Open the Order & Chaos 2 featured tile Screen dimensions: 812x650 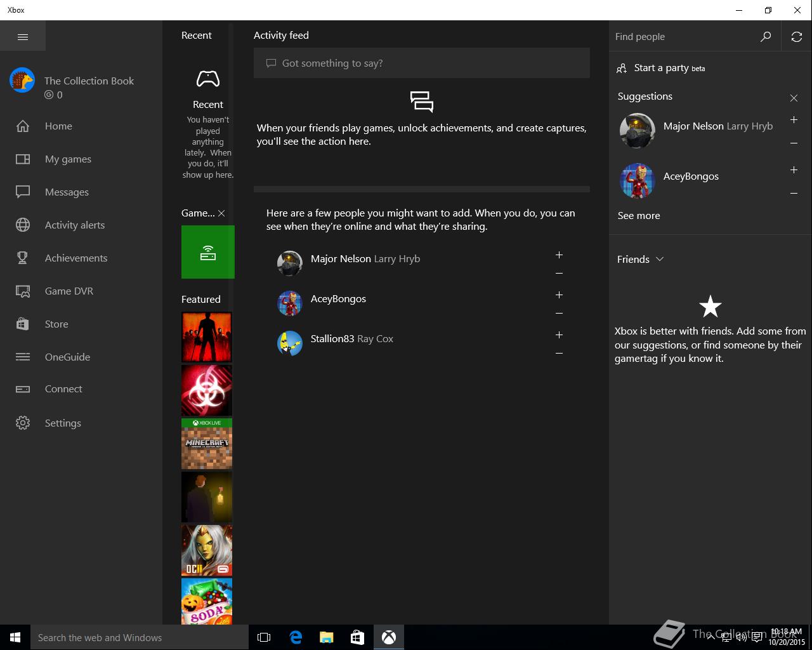[x=207, y=550]
